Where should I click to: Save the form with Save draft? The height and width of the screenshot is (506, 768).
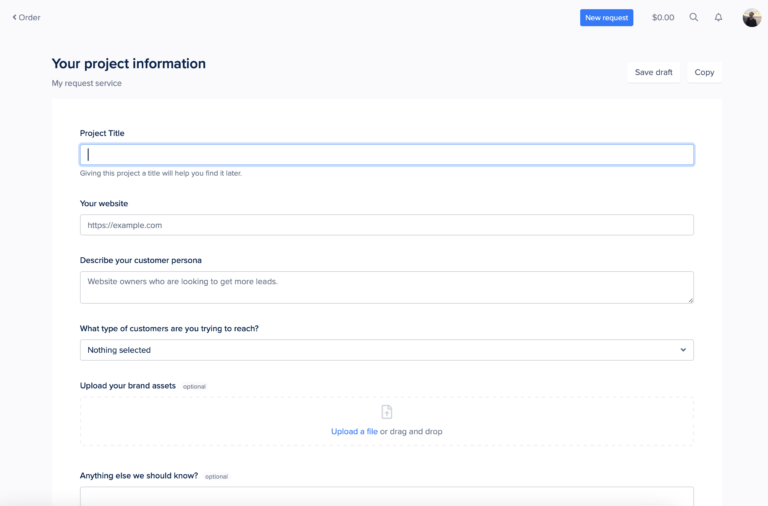[653, 72]
